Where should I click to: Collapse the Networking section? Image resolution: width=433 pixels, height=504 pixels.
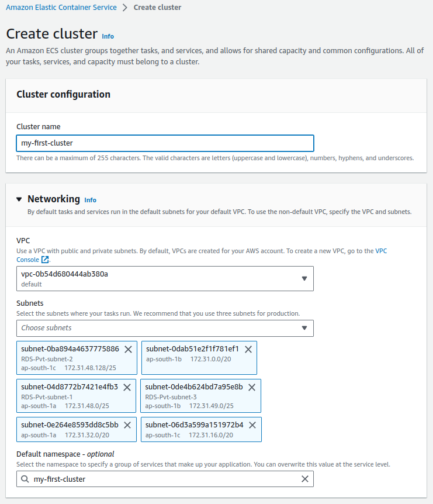tap(19, 199)
